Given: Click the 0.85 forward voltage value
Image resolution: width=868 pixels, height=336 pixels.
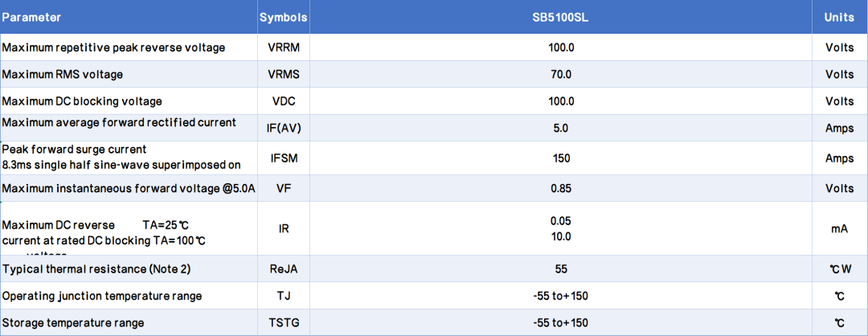Looking at the screenshot, I should 560,188.
